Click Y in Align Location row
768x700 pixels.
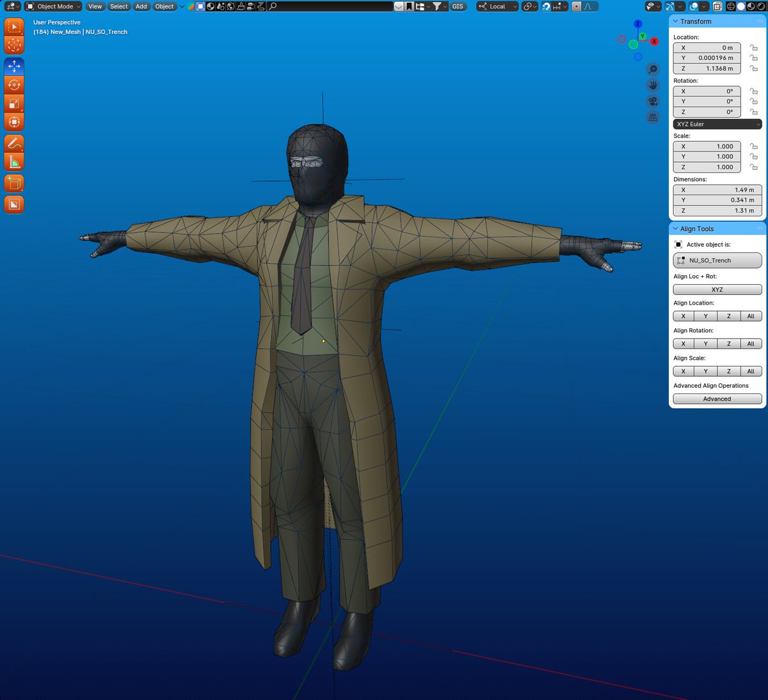click(706, 316)
